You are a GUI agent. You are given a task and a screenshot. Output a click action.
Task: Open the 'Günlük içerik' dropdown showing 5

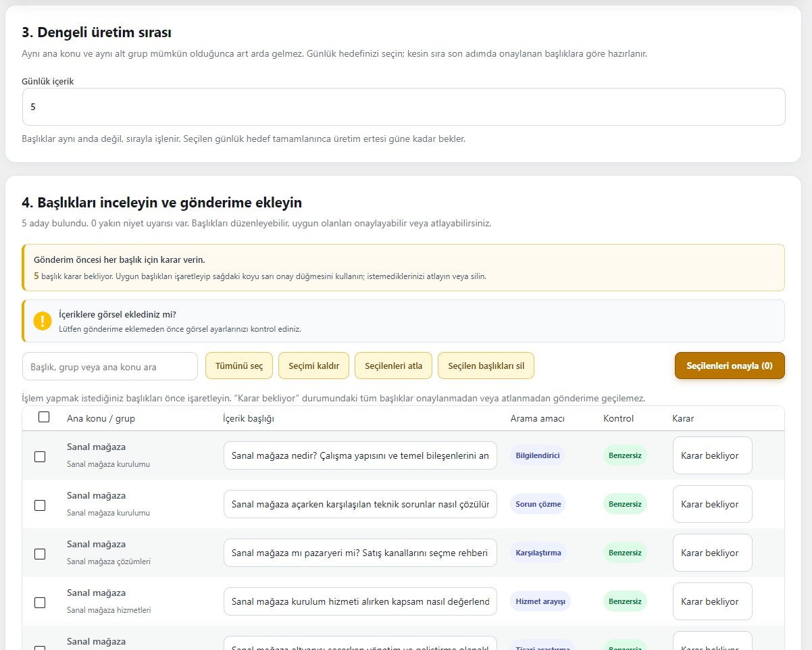[404, 107]
